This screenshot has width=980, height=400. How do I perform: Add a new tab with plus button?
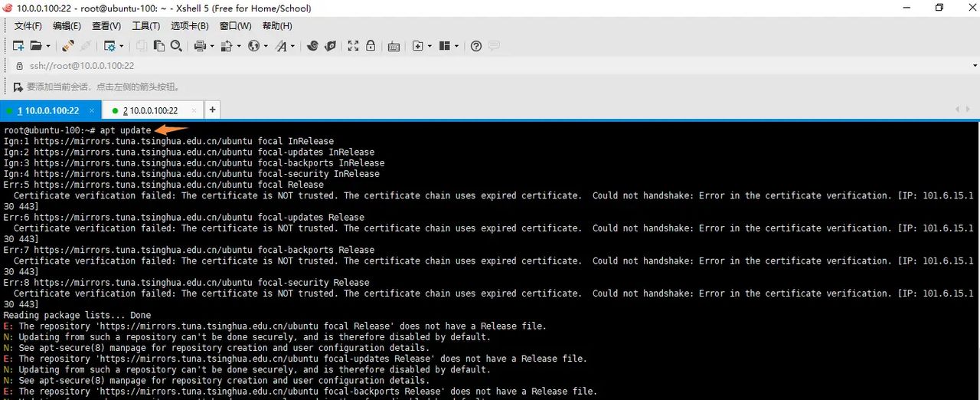pos(212,110)
